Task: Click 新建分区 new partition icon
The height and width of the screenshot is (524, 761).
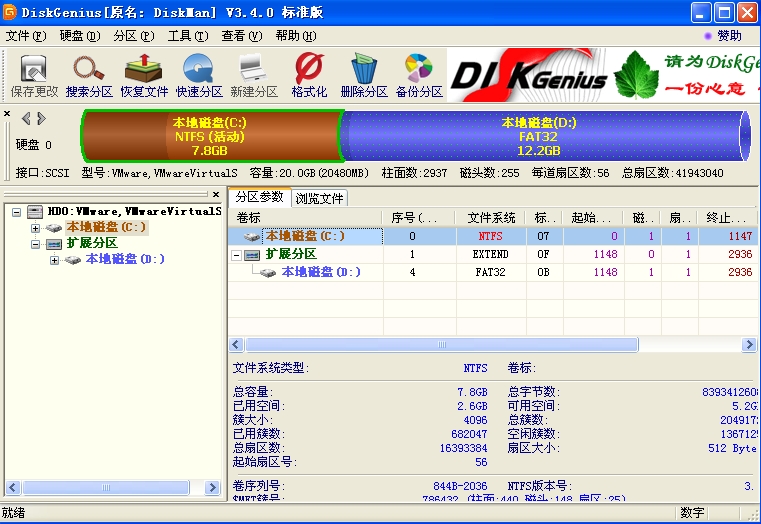Action: click(x=253, y=75)
